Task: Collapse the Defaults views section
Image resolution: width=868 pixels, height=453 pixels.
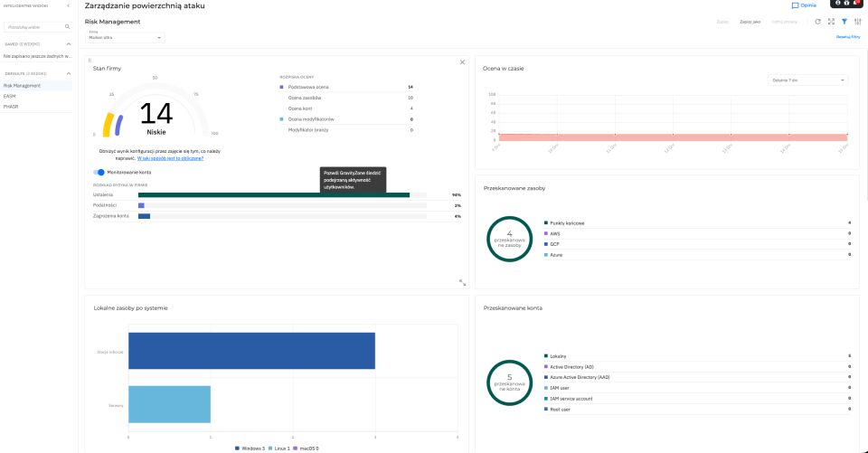Action: (x=70, y=73)
